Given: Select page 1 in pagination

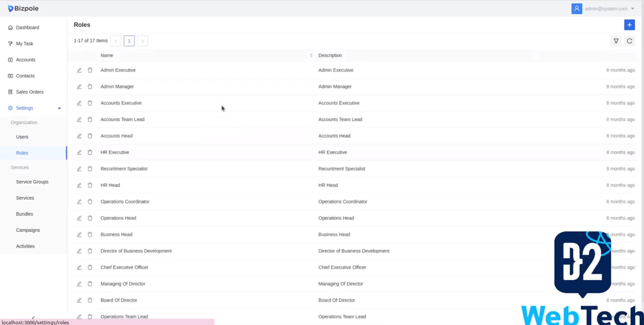Looking at the screenshot, I should (x=129, y=41).
